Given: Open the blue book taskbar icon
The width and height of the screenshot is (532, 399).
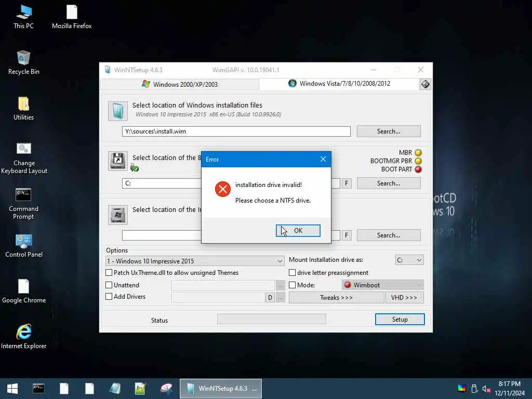Looking at the screenshot, I should [x=115, y=389].
